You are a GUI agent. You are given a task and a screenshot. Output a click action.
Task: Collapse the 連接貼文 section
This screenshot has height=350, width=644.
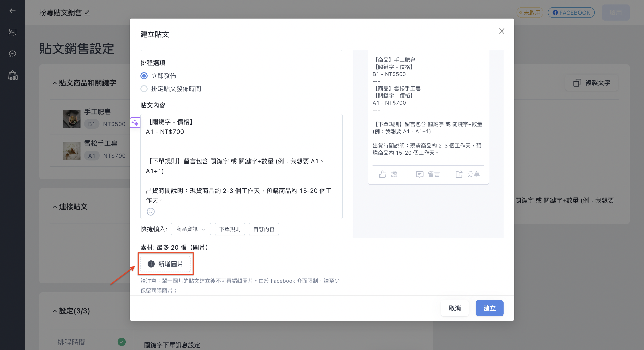(x=55, y=207)
